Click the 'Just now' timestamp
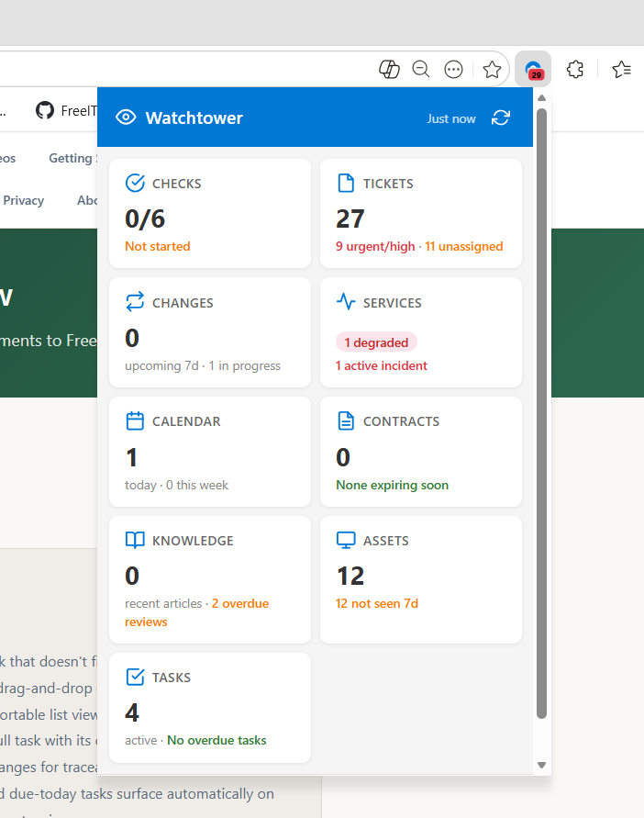The height and width of the screenshot is (818, 644). pos(451,118)
